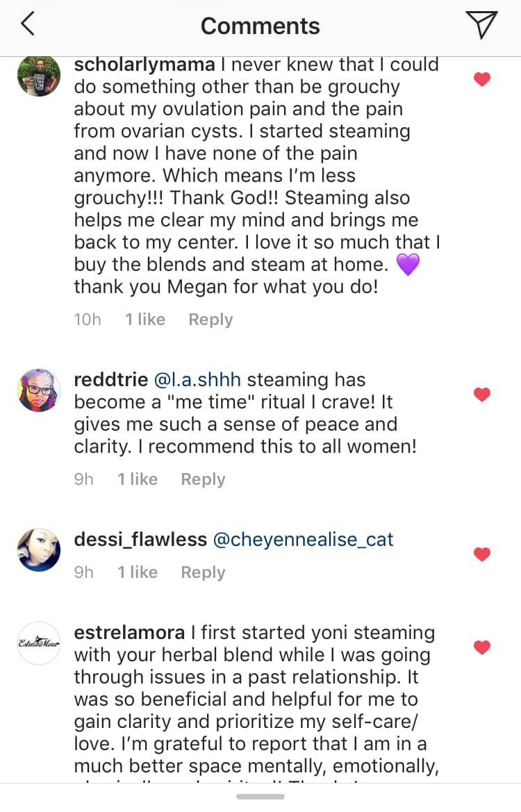Reply to reddtrie's comment
521x812 pixels.
(203, 479)
